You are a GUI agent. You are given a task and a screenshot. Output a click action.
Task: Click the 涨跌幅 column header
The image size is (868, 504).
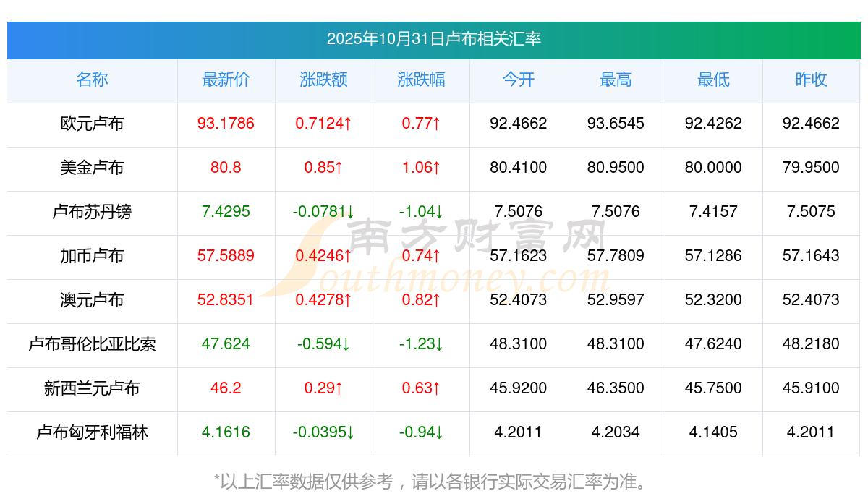tap(421, 80)
